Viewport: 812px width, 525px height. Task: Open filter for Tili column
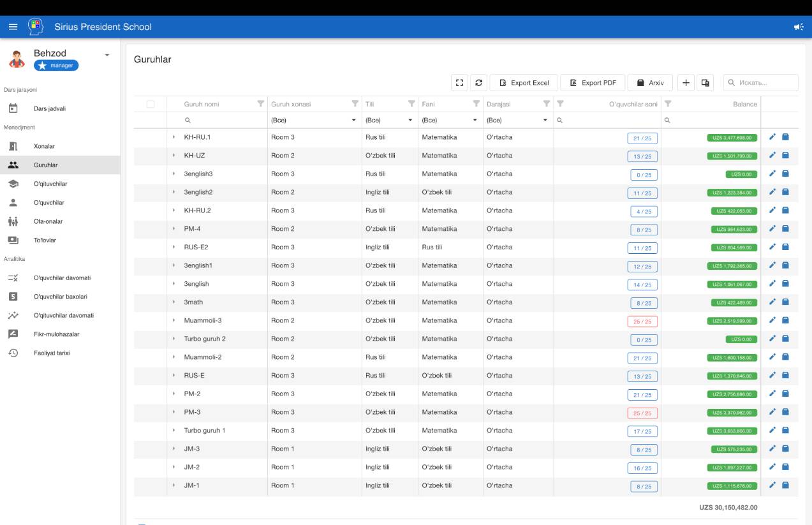411,103
